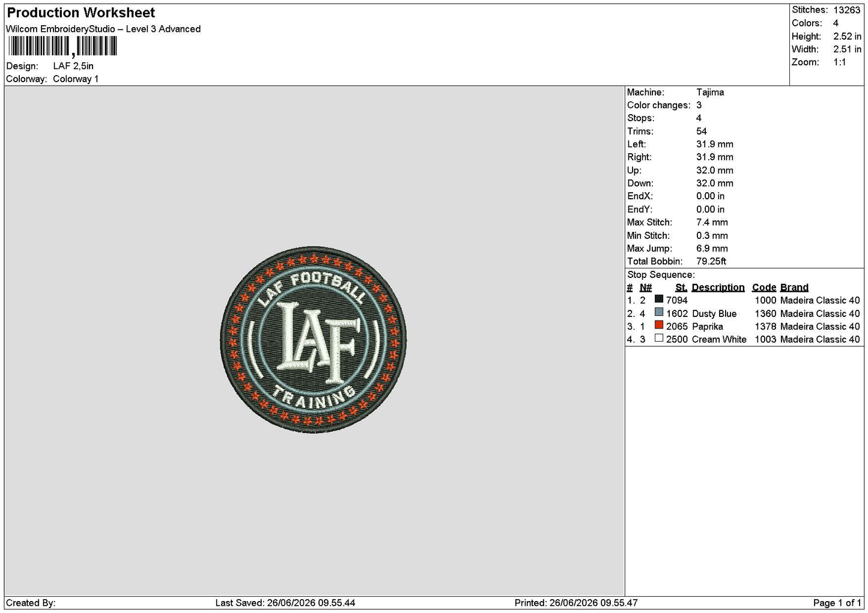868x613 pixels.
Task: Click the Trims value 54
Action: [702, 131]
